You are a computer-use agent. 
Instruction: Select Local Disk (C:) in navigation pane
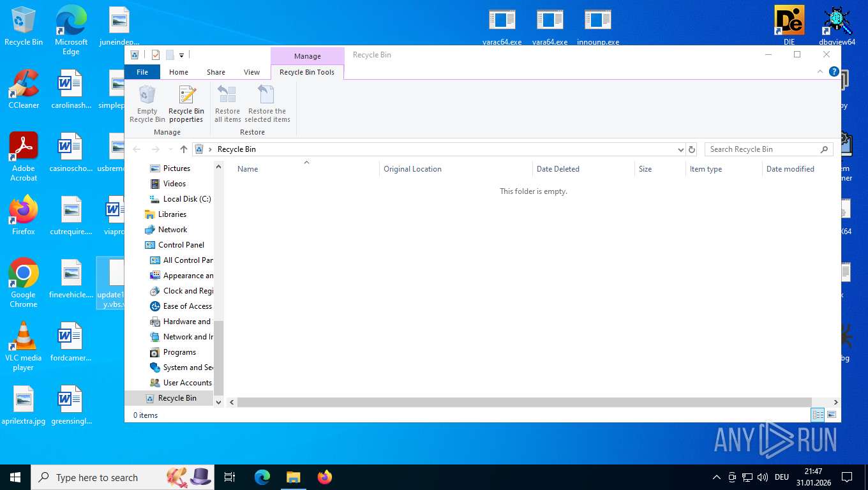pyautogui.click(x=180, y=199)
